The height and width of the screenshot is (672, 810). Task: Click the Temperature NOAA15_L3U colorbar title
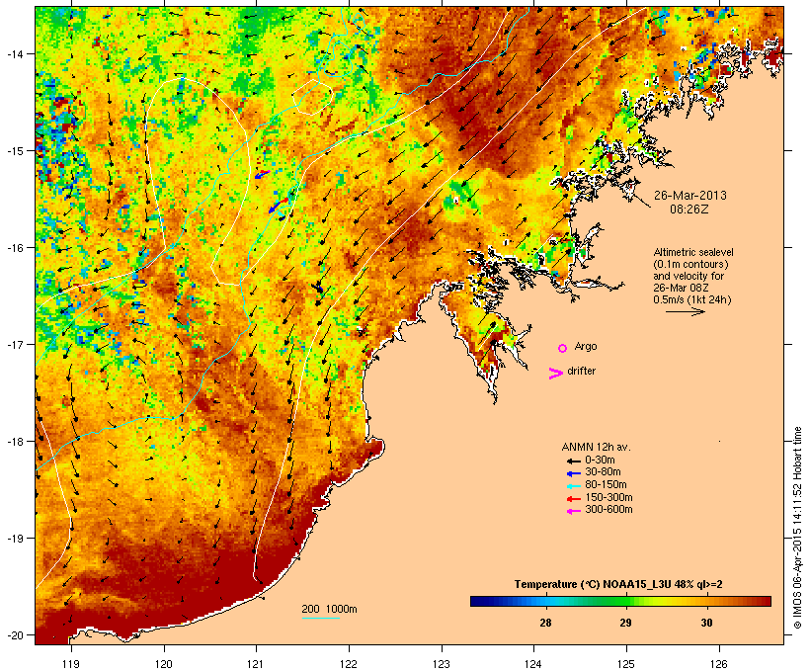[618, 585]
